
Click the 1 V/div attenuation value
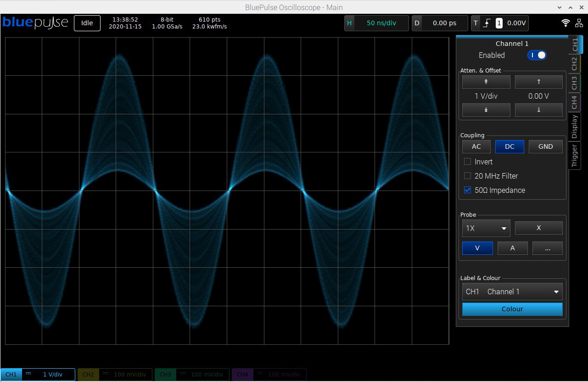point(486,96)
